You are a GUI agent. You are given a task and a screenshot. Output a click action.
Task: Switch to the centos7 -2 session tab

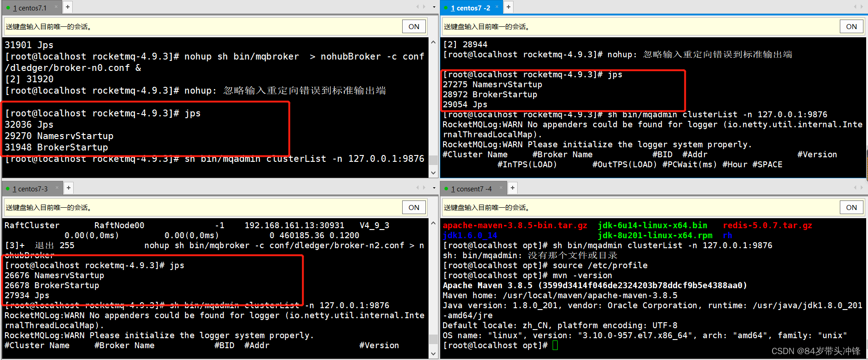coord(471,8)
